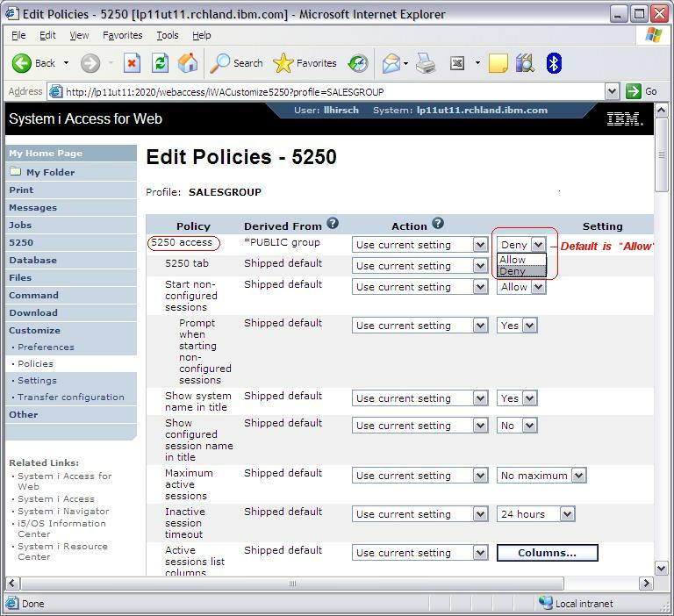Click the vertical scrollbar down arrow
This screenshot has height=616, width=674.
[662, 568]
